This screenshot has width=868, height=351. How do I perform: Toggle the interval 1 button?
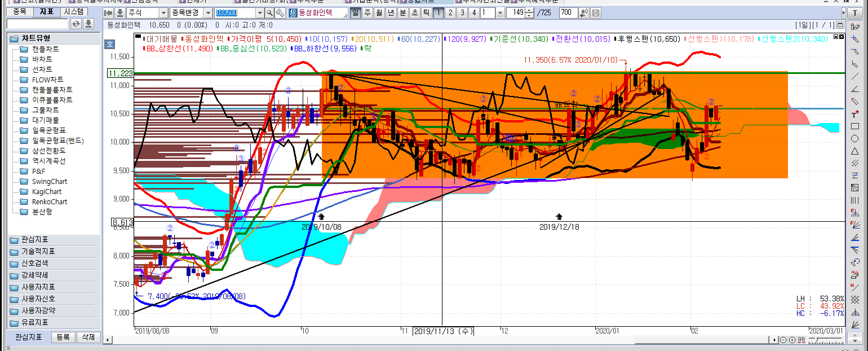click(x=439, y=12)
